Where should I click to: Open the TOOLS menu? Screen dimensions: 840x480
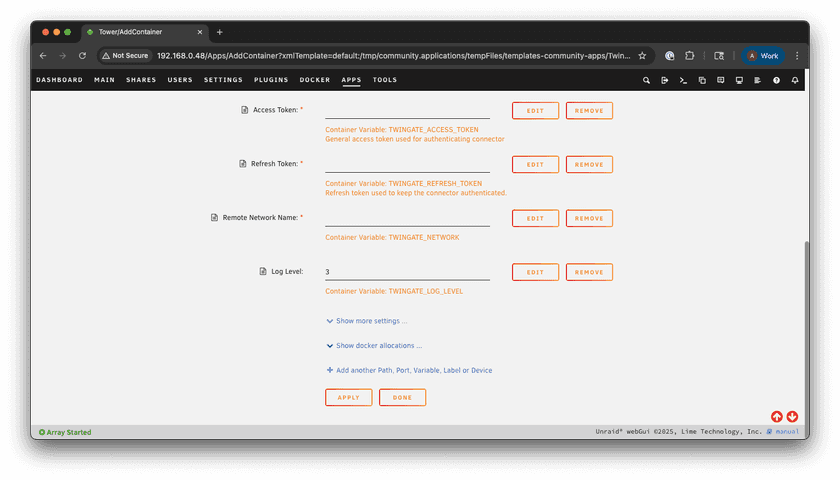point(385,80)
